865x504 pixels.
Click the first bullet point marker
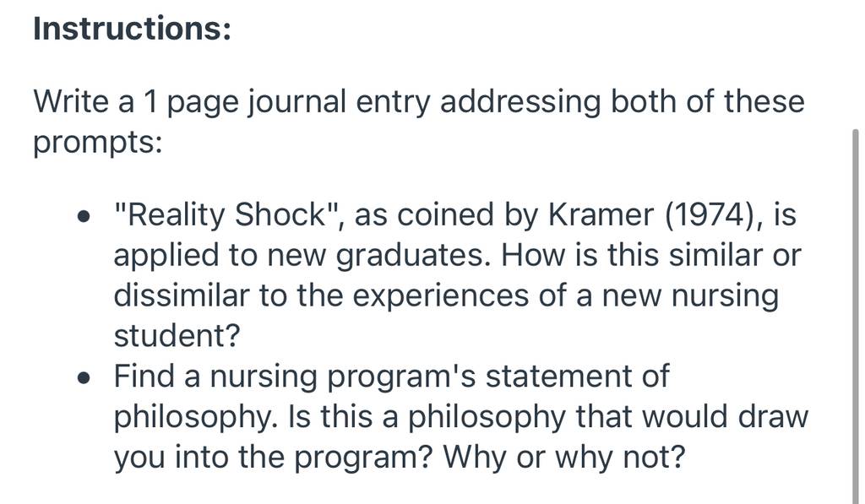point(84,216)
